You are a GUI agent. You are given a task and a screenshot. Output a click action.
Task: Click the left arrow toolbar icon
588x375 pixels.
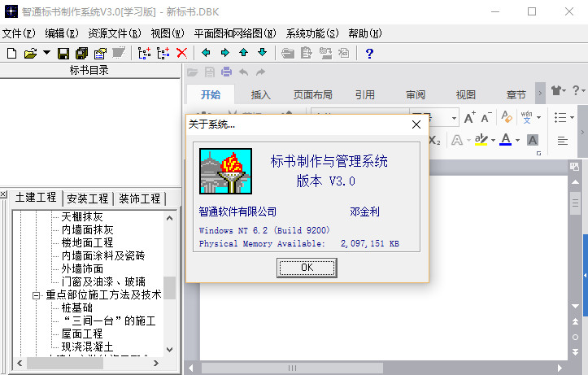coord(207,53)
